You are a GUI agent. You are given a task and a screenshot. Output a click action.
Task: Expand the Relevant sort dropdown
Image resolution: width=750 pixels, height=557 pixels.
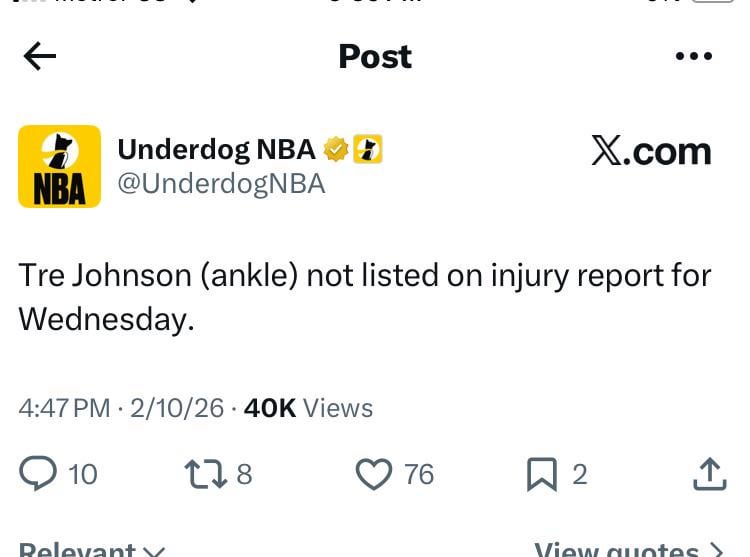[x=92, y=549]
